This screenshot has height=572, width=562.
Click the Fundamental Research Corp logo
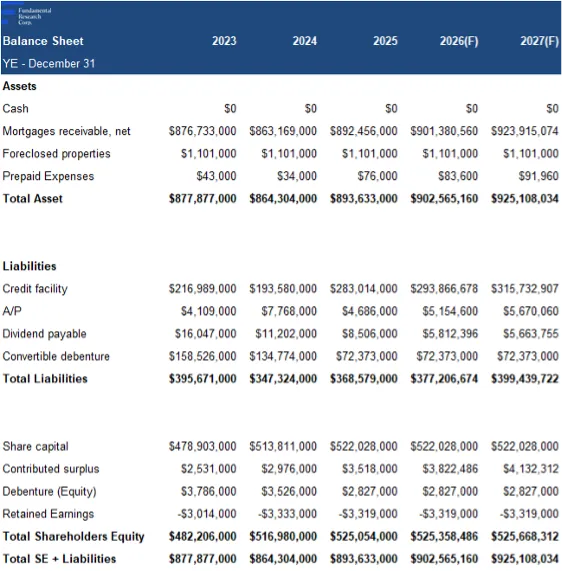(x=27, y=16)
